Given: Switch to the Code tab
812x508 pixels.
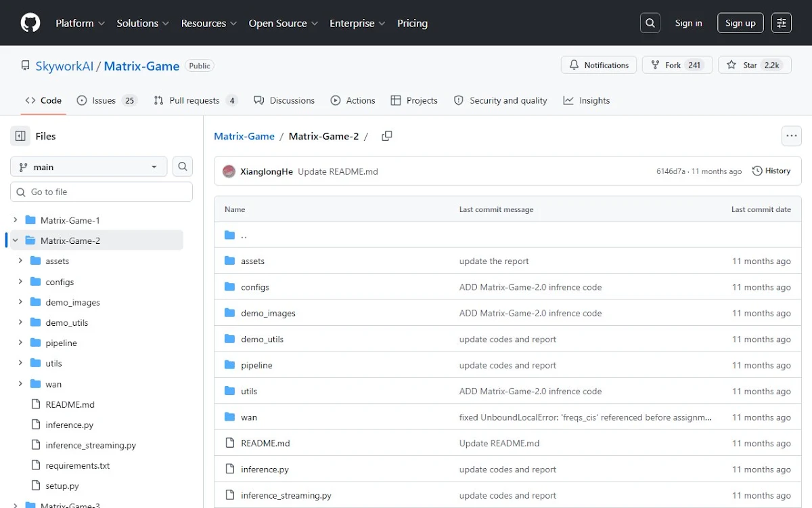Looking at the screenshot, I should tap(43, 100).
